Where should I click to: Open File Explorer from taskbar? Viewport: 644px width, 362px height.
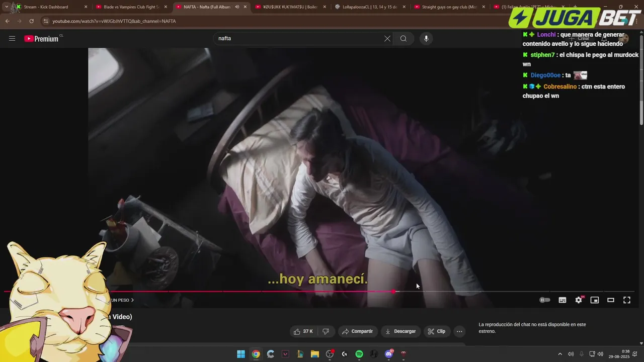pos(315,354)
